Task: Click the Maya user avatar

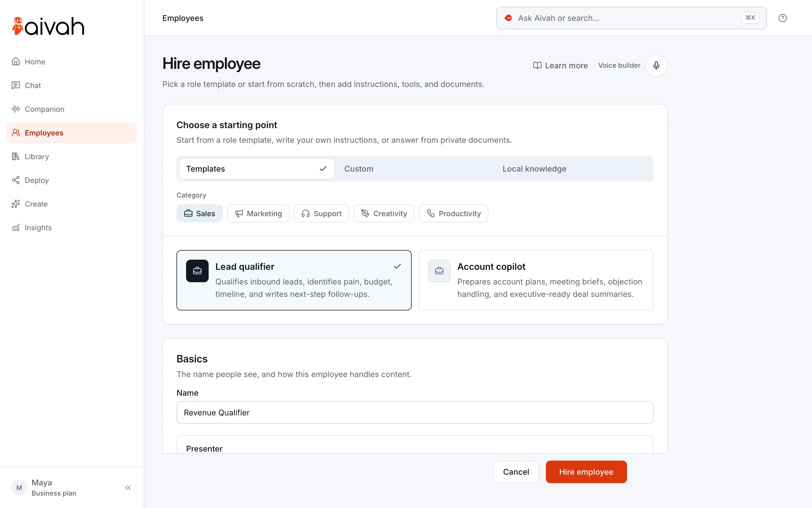Action: click(19, 487)
